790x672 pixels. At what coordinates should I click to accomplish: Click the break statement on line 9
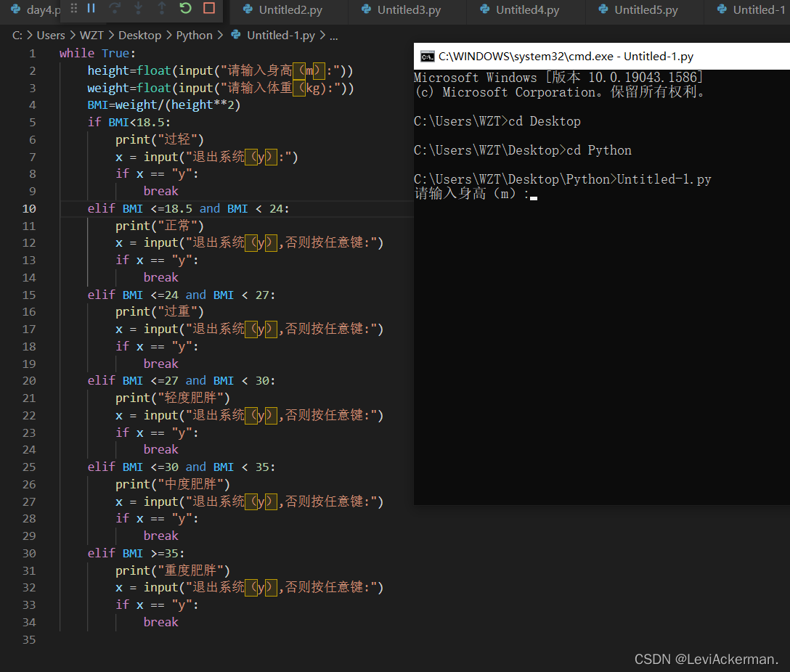160,192
